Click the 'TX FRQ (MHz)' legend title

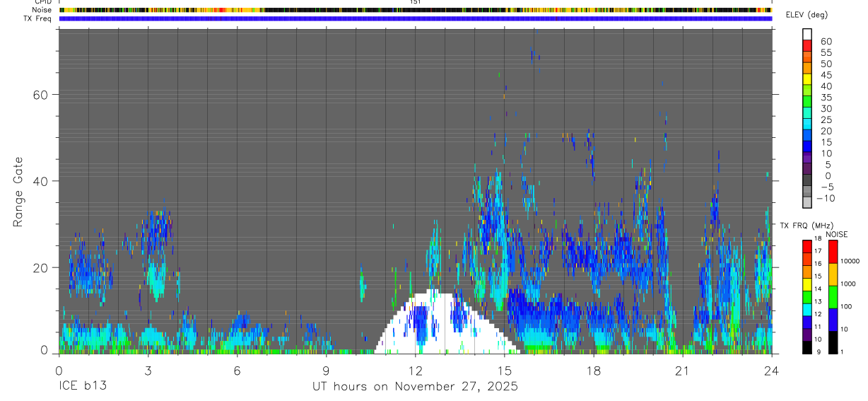pyautogui.click(x=807, y=226)
